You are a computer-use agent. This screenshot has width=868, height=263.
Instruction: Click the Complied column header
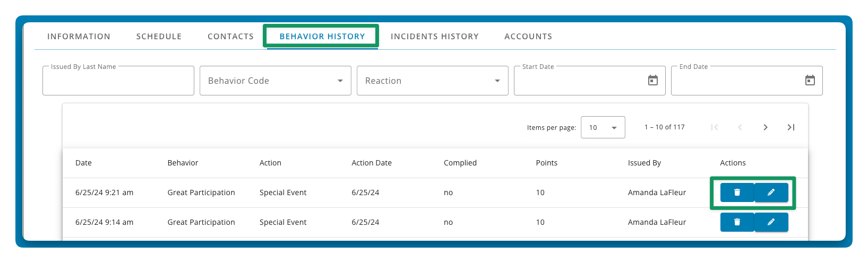[x=460, y=163]
